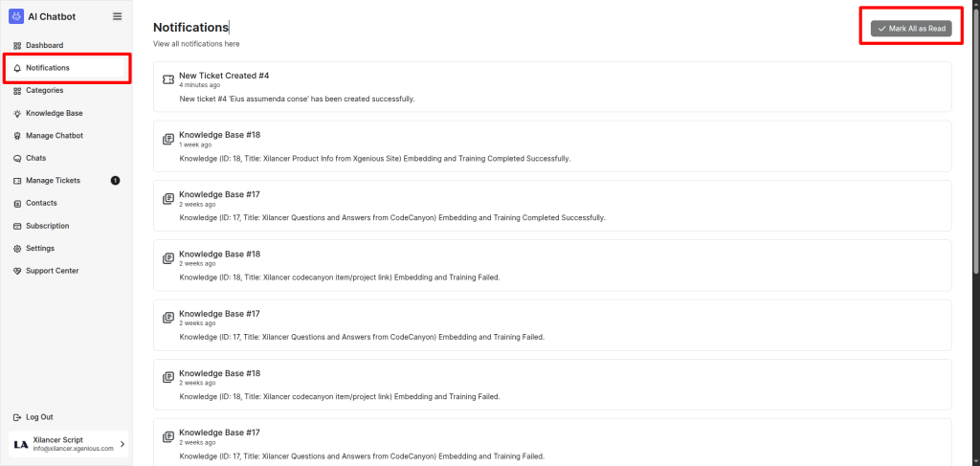The width and height of the screenshot is (980, 466).
Task: Click the Support Center icon in sidebar
Action: coord(17,271)
